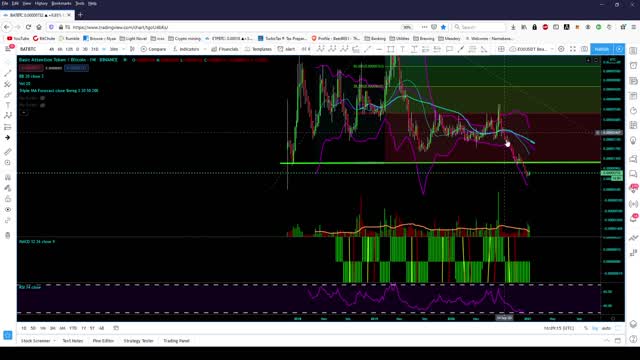The image size is (640, 360).
Task: Toggle lock all drawings icon
Action: [x=8, y=199]
